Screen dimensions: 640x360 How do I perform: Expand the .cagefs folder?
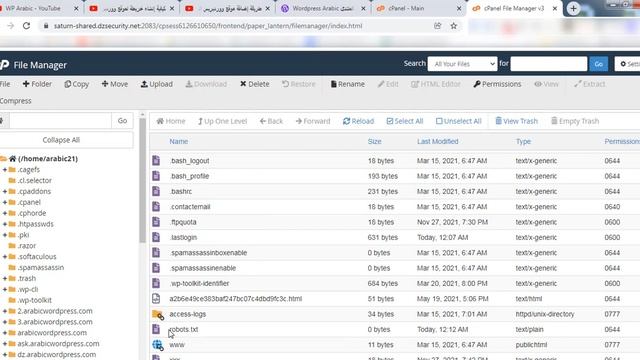pos(5,170)
